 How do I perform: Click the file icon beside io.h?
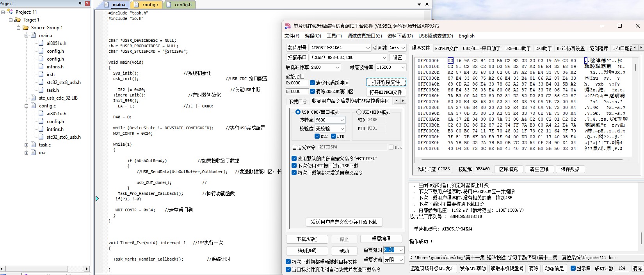(41, 74)
